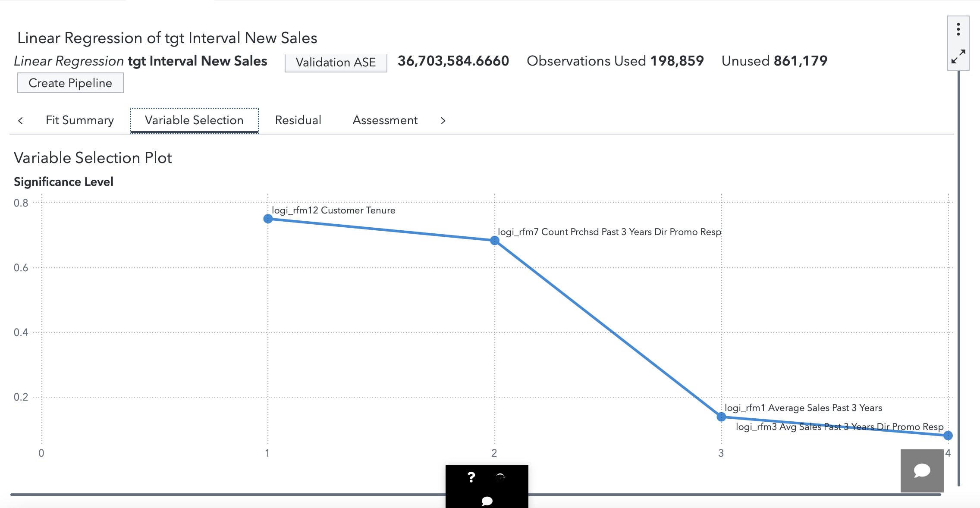The height and width of the screenshot is (508, 980).
Task: Select the logi_rfm7 Count Prchsd data point
Action: coord(495,241)
